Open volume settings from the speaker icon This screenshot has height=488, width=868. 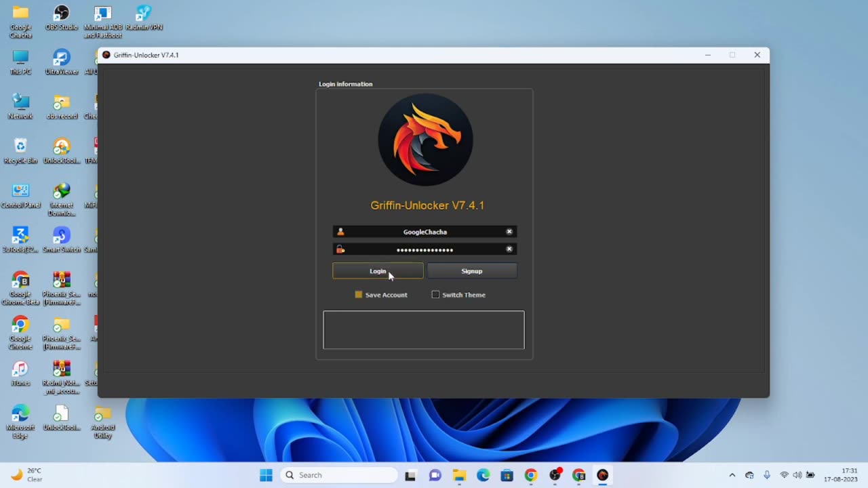[x=797, y=475]
